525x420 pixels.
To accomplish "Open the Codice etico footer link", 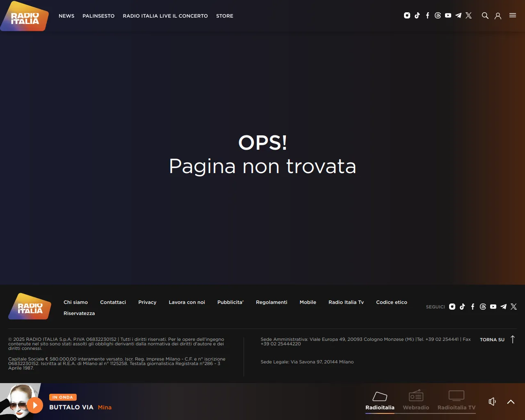I will [x=392, y=302].
